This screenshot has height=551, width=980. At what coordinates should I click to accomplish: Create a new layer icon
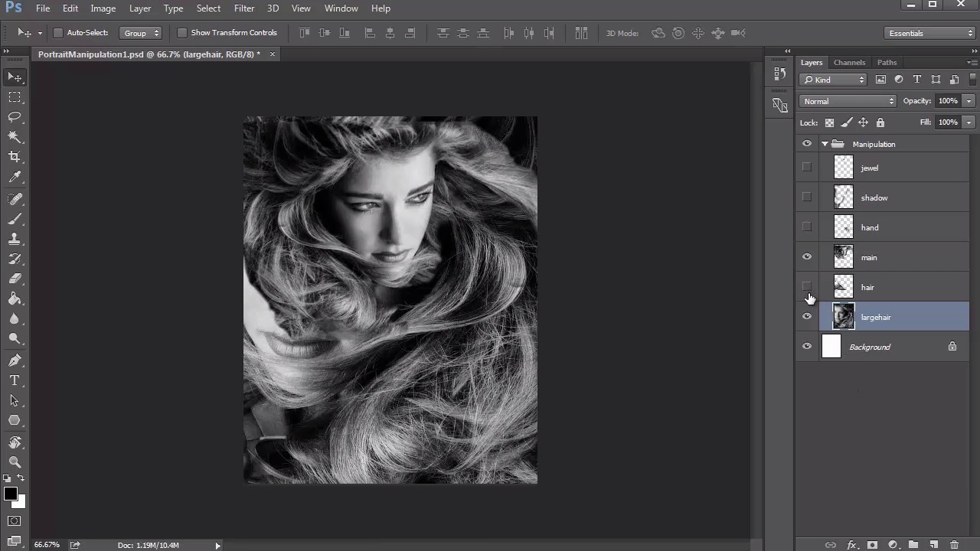[934, 545]
